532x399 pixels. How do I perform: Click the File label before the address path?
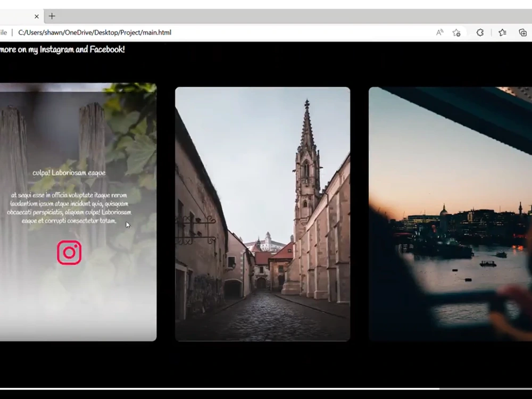tap(3, 32)
